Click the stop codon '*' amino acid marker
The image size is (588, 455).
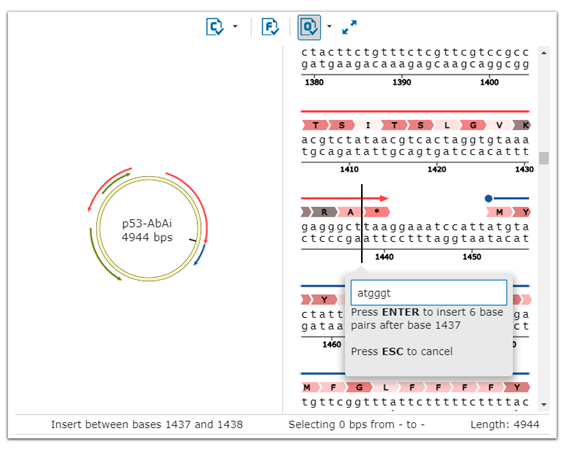(377, 212)
